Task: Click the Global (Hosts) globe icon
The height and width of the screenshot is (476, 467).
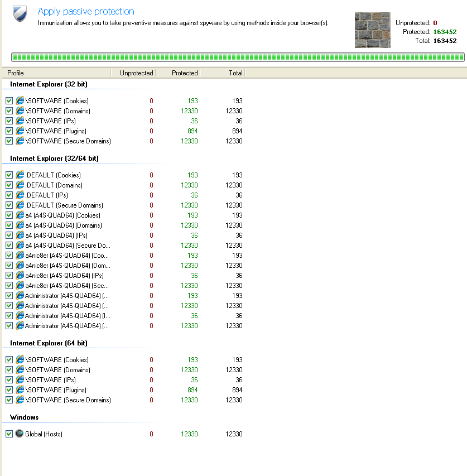Action: click(x=20, y=434)
